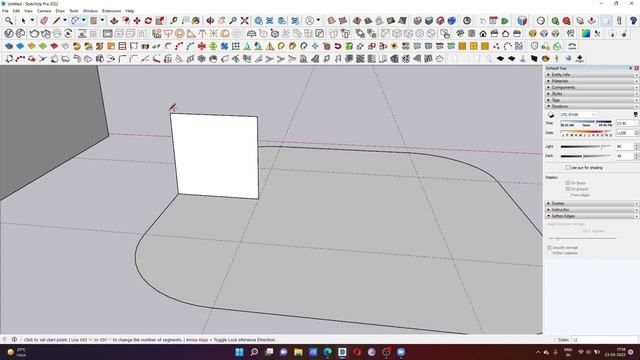
Task: Click the red magnet icon
Action: [x=338, y=46]
